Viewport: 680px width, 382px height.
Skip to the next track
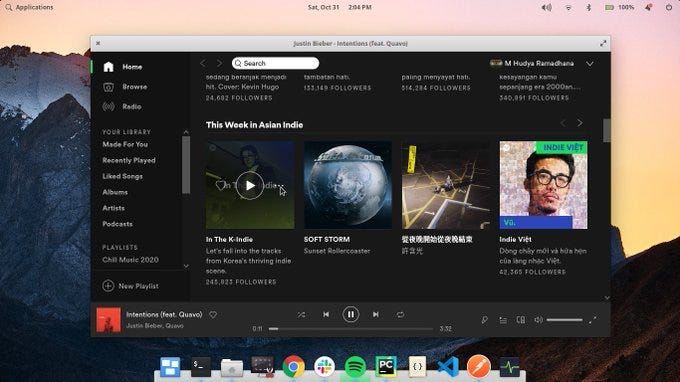(x=376, y=314)
